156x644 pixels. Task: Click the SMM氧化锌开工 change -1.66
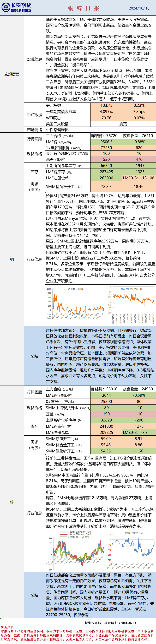pyautogui.click(x=139, y=451)
